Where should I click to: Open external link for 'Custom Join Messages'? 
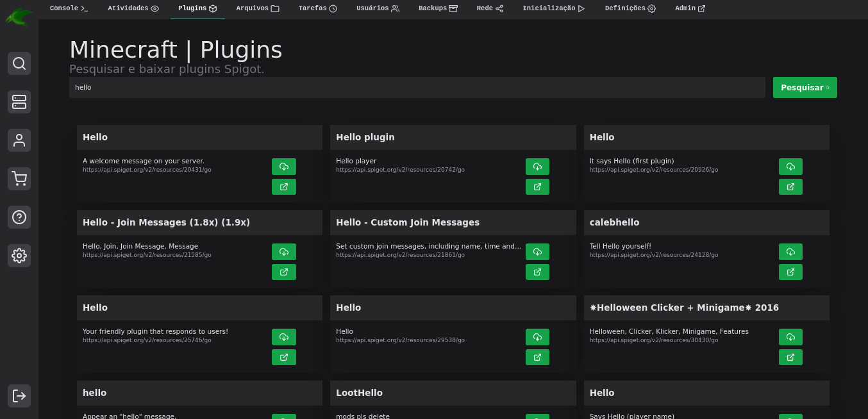[537, 272]
